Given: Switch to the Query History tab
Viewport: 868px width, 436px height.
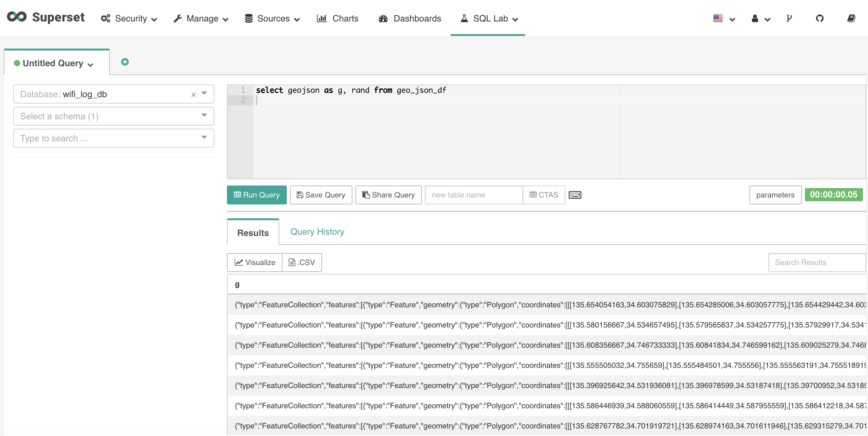Looking at the screenshot, I should 317,232.
